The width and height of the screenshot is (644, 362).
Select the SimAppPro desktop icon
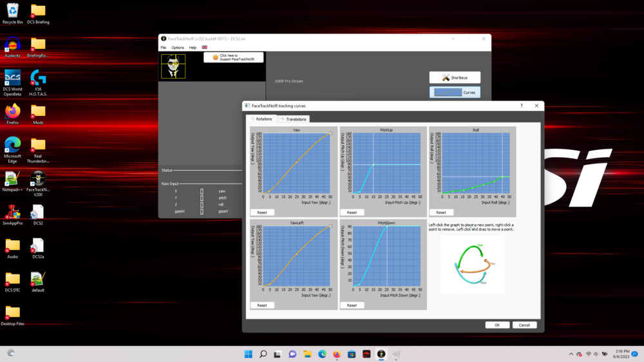click(x=13, y=215)
